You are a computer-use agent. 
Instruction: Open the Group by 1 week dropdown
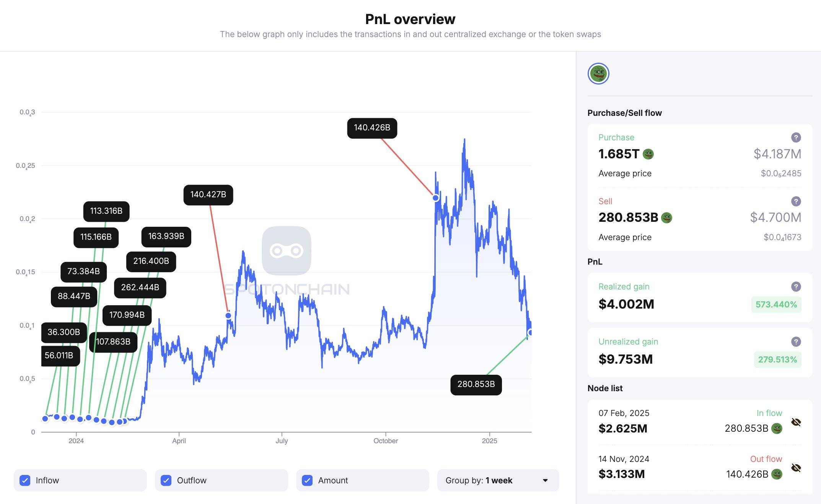(x=498, y=480)
